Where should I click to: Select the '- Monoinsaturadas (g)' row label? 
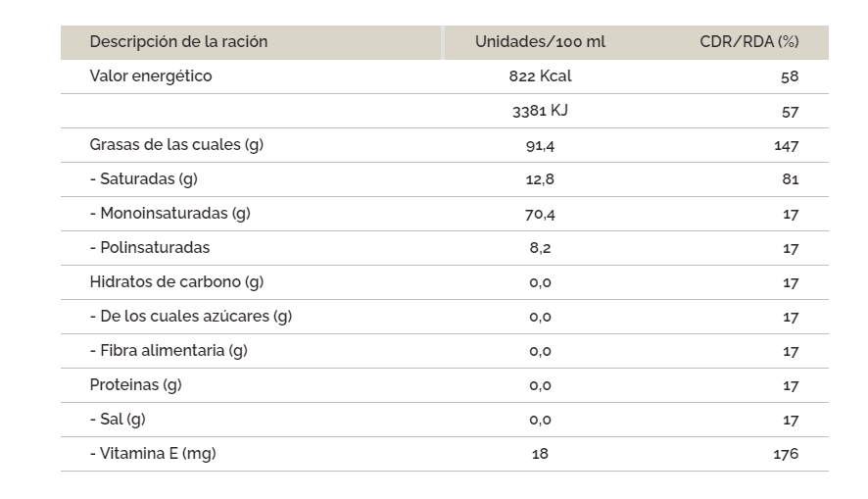point(169,214)
